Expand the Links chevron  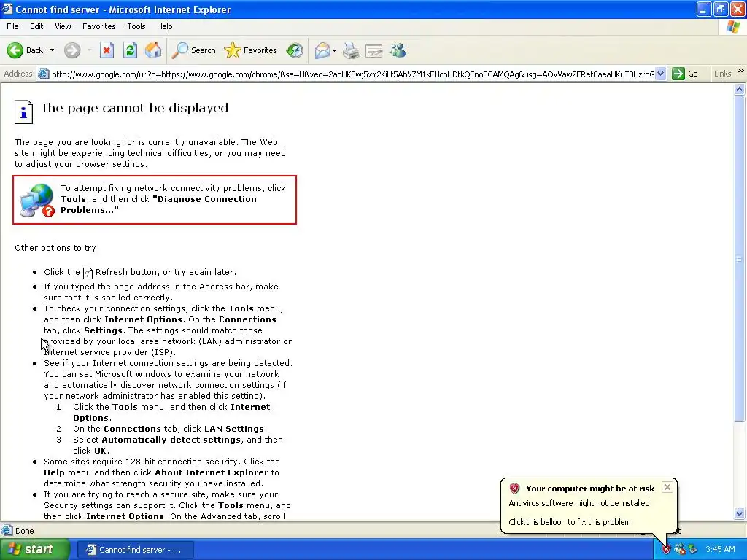point(741,71)
